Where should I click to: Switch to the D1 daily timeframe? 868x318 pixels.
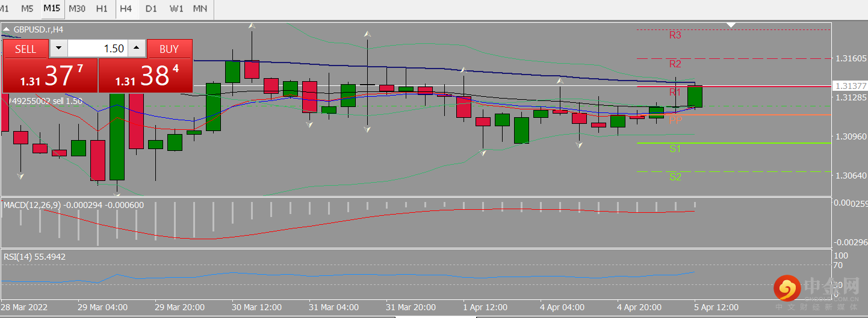click(x=151, y=8)
